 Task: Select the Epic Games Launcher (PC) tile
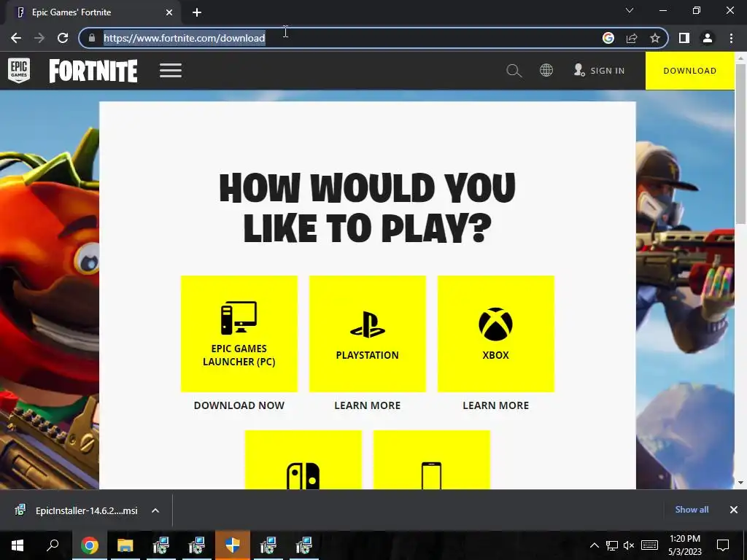[239, 334]
